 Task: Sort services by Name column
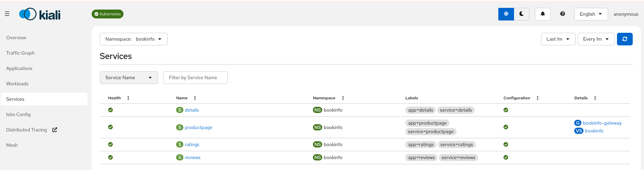pos(195,98)
